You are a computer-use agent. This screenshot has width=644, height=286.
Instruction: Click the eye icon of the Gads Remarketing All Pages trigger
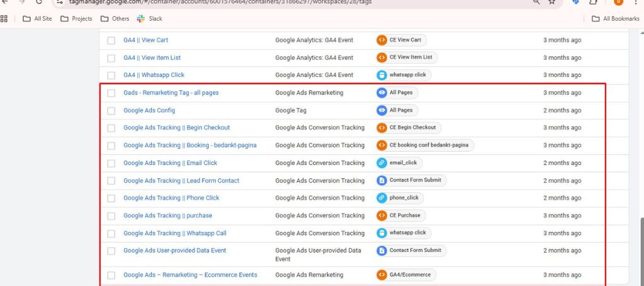tap(381, 93)
